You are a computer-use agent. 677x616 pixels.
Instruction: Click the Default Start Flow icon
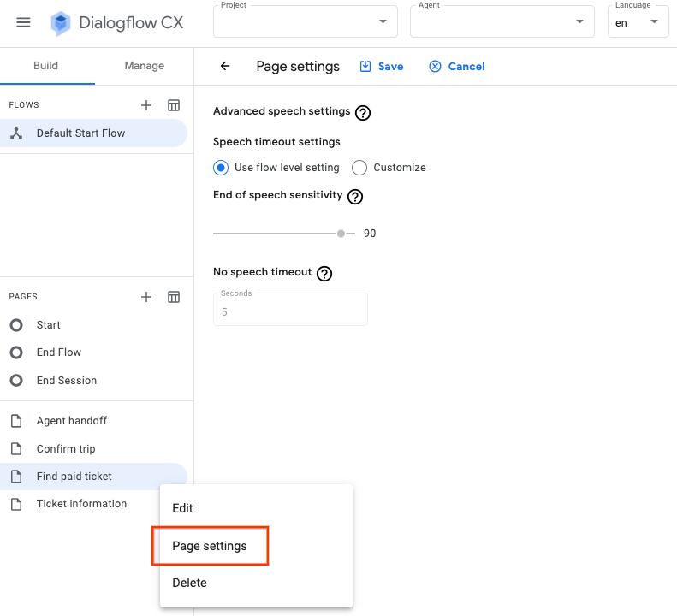(16, 133)
